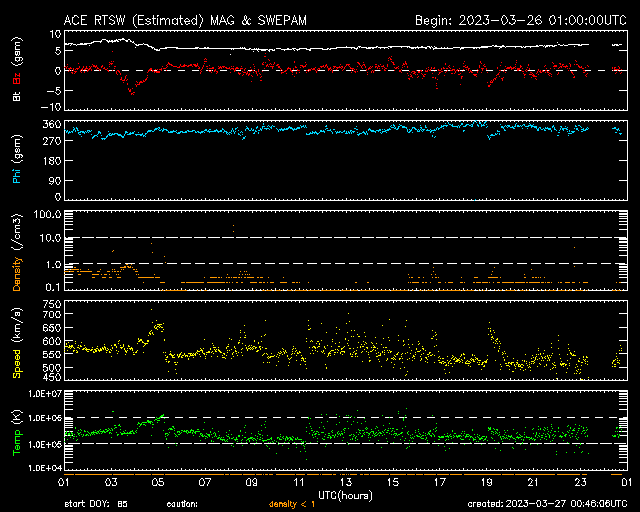
Task: Click the 1.0E+07 value on the Temp axis
Action: click(44, 393)
